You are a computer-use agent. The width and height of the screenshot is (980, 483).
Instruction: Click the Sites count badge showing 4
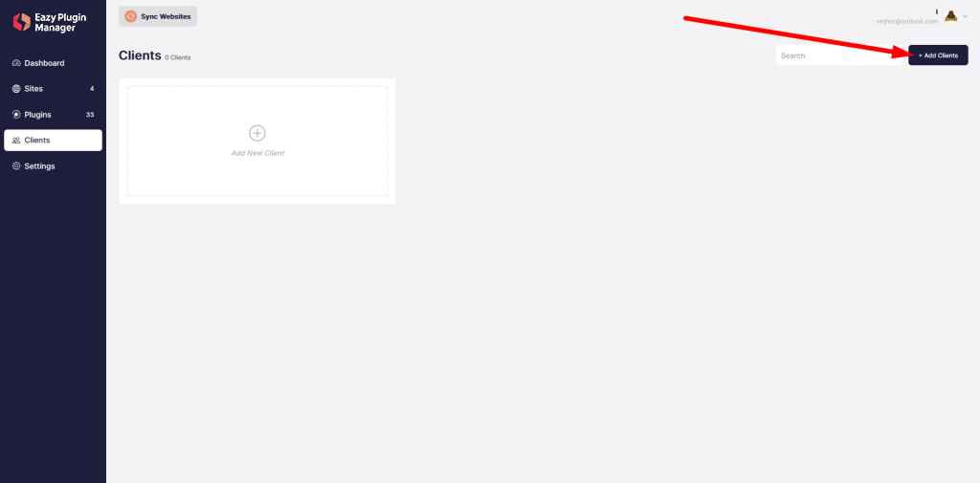tap(92, 89)
